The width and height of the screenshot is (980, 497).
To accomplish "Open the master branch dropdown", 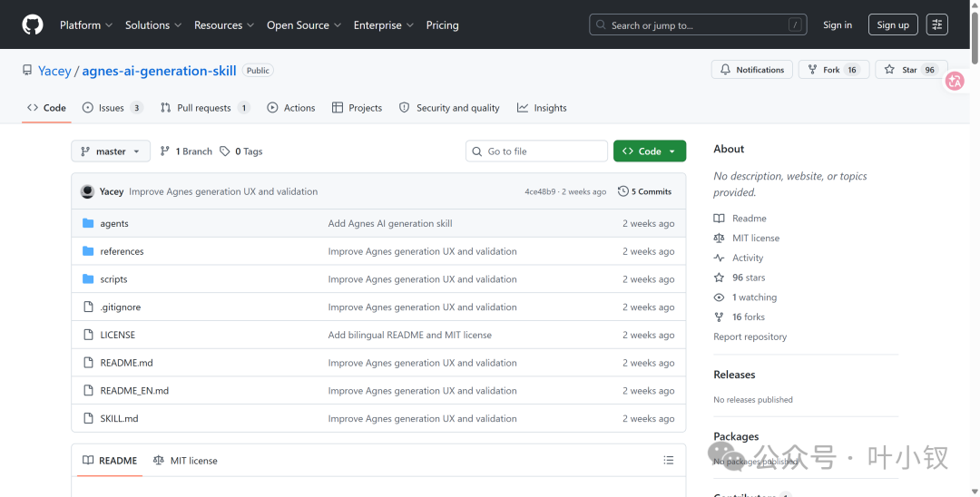I will coord(111,151).
